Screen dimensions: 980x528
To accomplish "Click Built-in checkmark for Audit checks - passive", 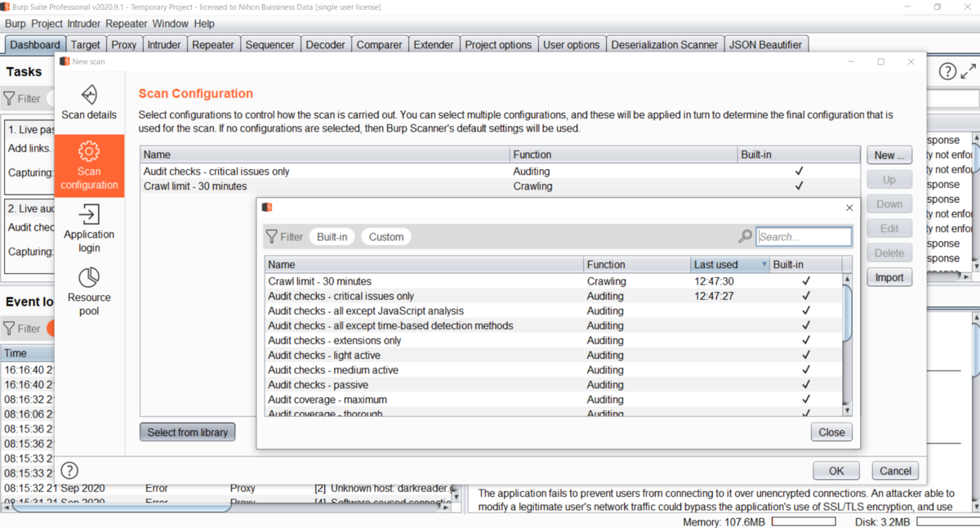I will (x=806, y=385).
